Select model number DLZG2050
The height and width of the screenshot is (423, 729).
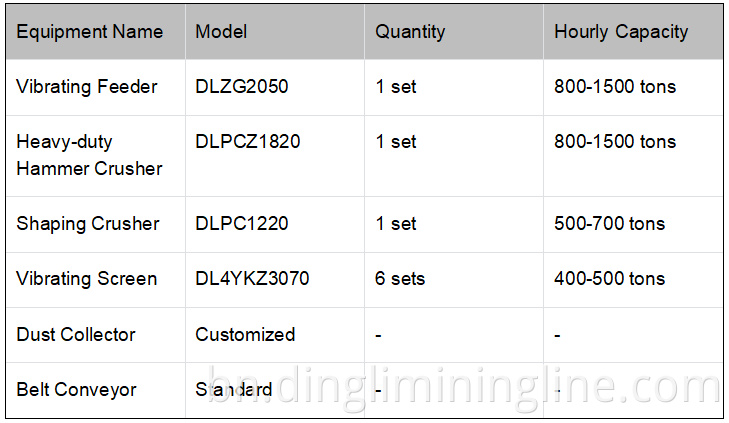pyautogui.click(x=242, y=87)
